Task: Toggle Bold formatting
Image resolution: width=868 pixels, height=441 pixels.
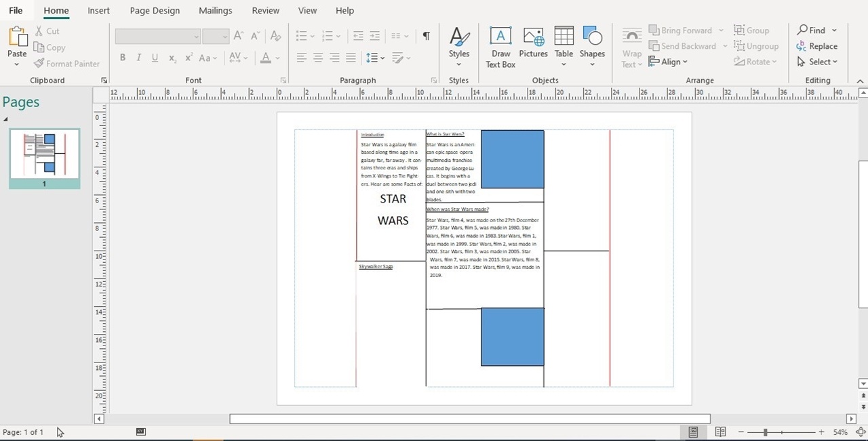Action: coord(123,58)
